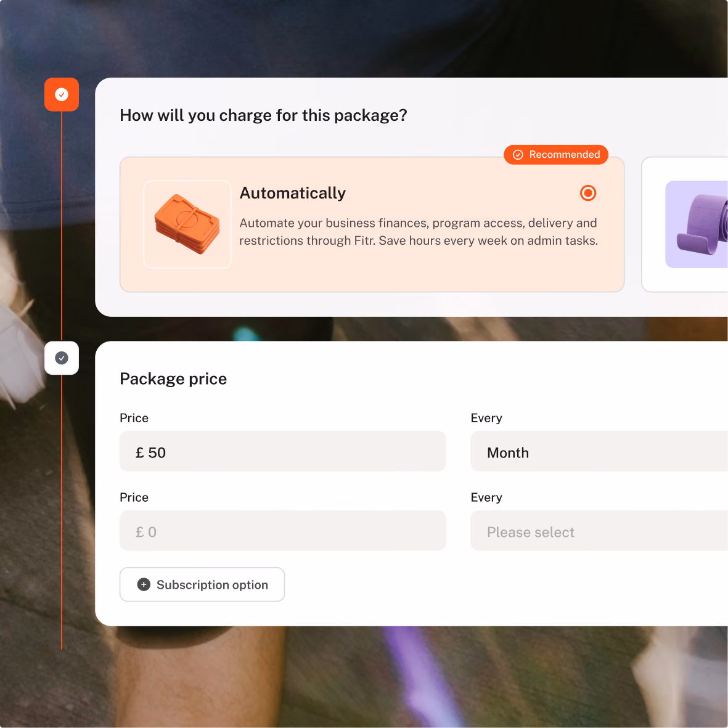
Task: Select the Automatically radio button
Action: pyautogui.click(x=588, y=193)
